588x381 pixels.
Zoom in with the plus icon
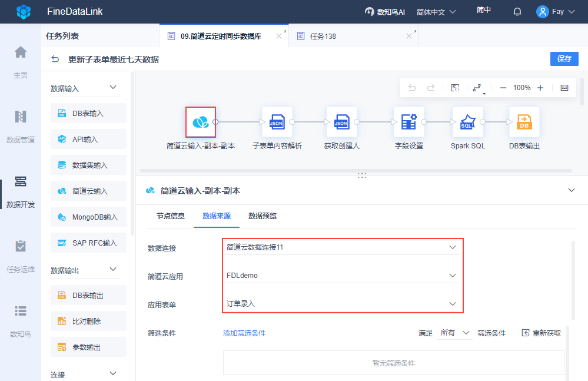(x=540, y=88)
